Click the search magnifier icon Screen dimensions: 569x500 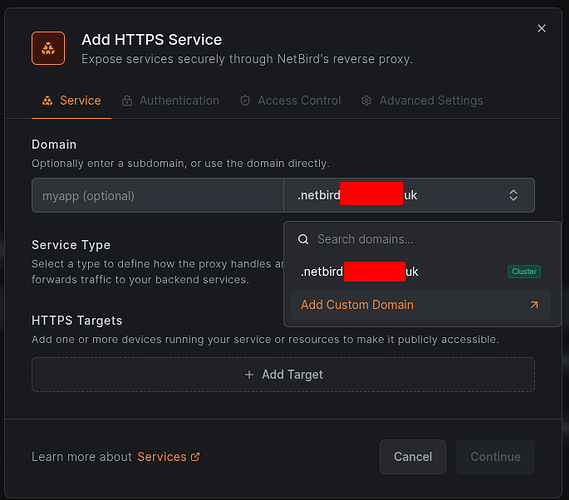(303, 239)
